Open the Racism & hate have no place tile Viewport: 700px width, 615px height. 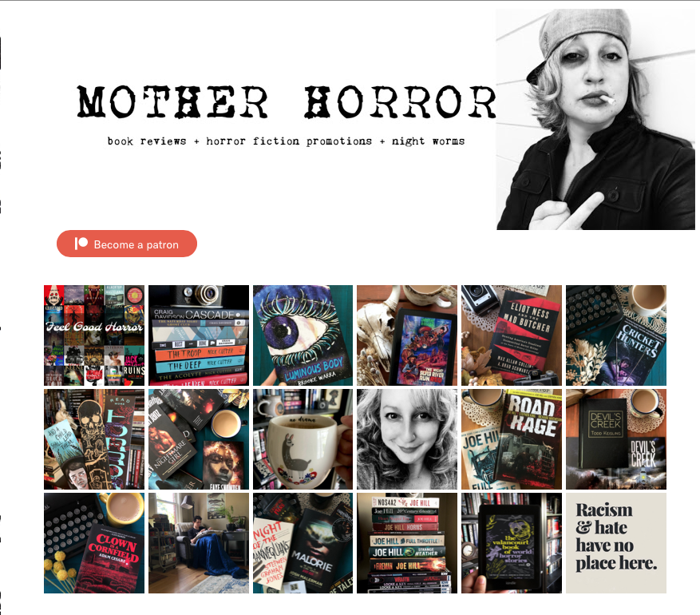[616, 543]
